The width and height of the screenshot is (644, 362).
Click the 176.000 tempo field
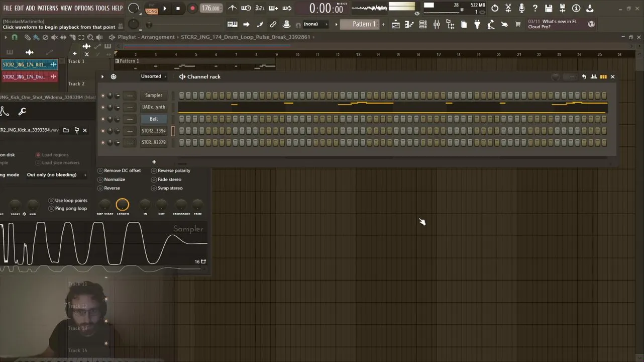(210, 9)
